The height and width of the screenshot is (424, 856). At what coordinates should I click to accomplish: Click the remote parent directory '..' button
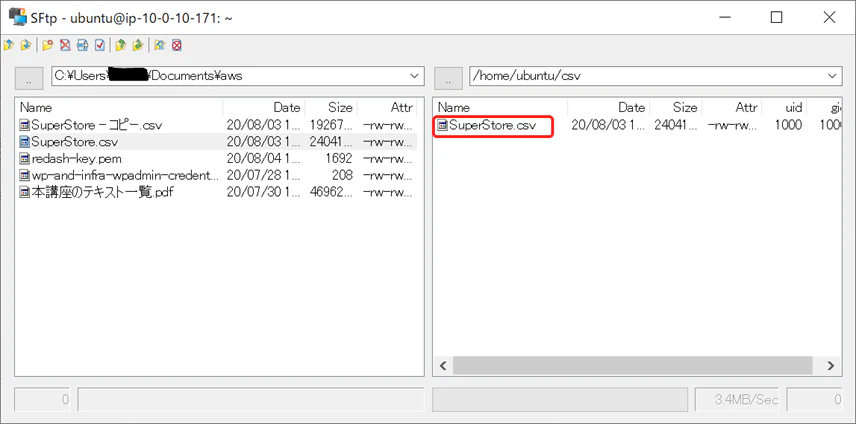coord(448,78)
